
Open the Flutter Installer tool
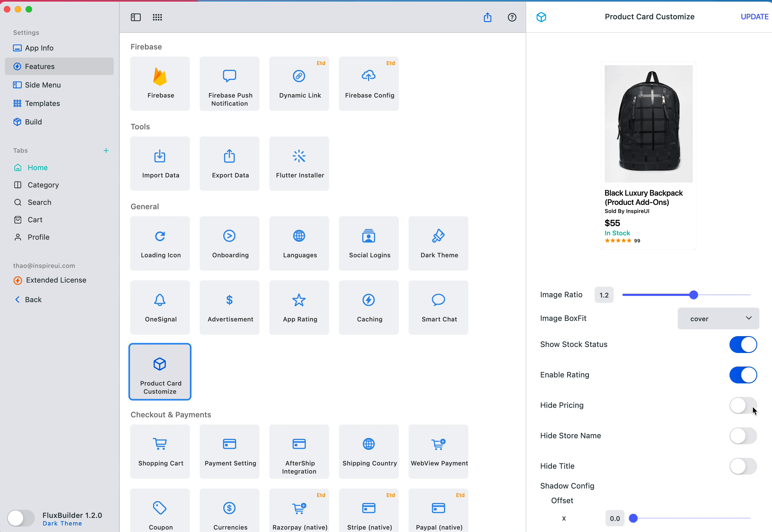pos(299,163)
